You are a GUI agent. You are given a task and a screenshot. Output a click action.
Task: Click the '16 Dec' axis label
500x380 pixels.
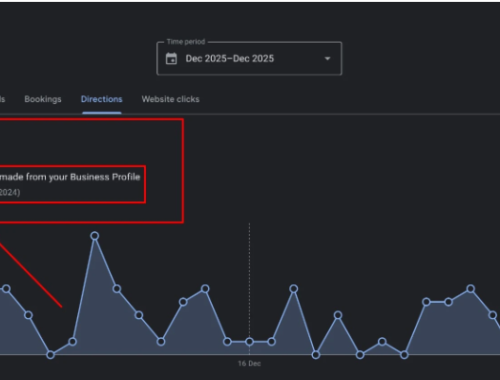[249, 364]
